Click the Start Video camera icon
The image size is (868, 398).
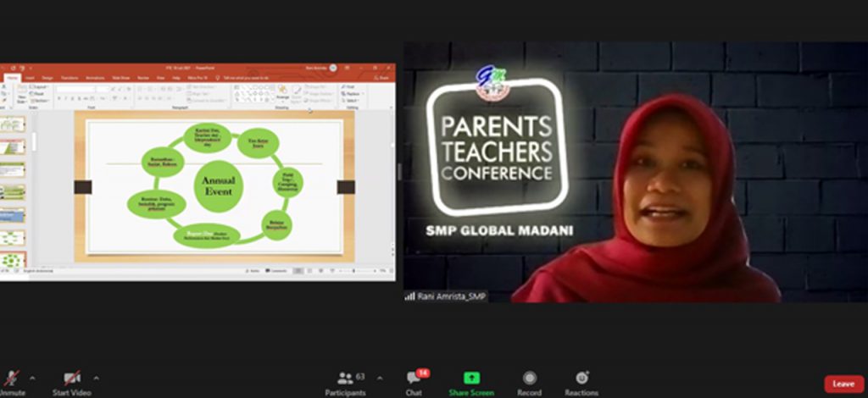click(72, 378)
